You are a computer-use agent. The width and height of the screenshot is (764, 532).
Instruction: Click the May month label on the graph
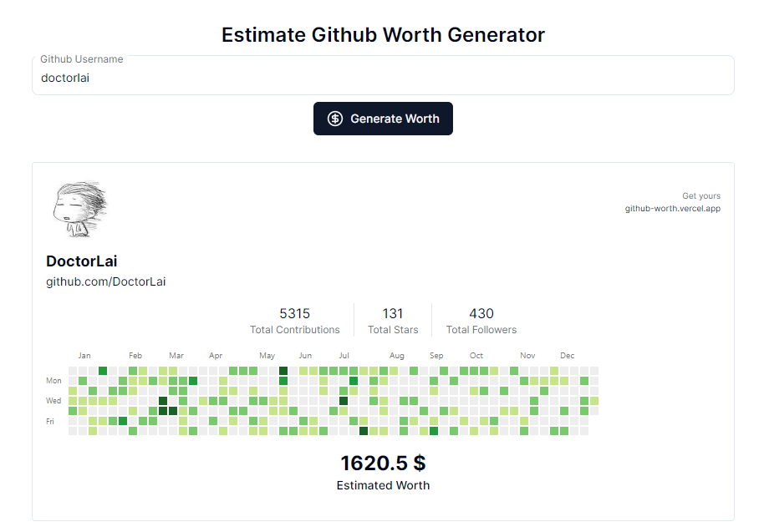[267, 356]
